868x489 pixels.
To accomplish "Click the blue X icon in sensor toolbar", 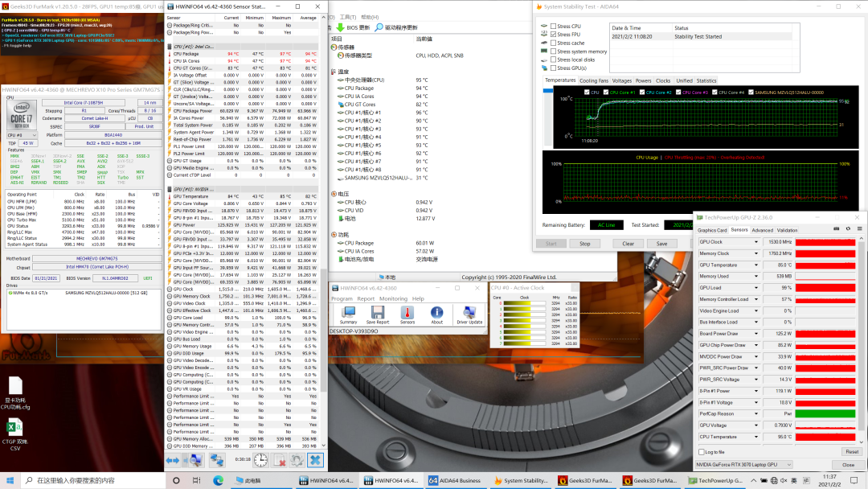I will pyautogui.click(x=315, y=459).
